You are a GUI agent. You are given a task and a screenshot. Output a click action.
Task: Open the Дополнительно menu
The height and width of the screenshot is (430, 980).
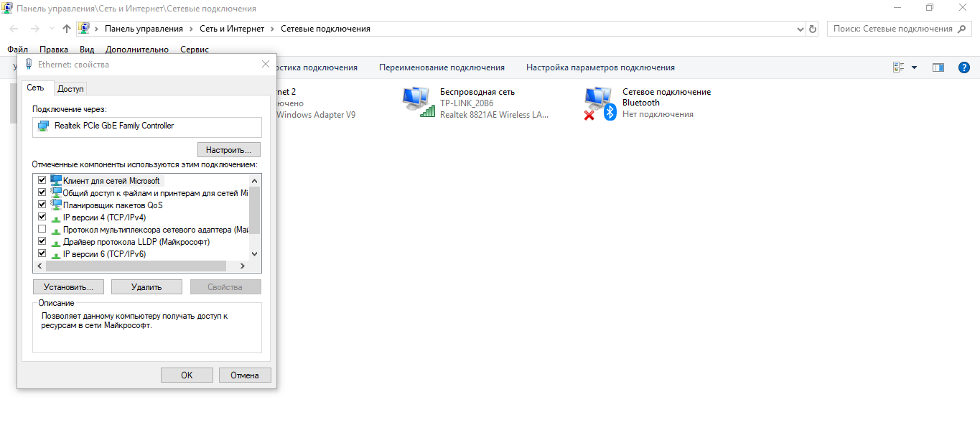coord(137,50)
